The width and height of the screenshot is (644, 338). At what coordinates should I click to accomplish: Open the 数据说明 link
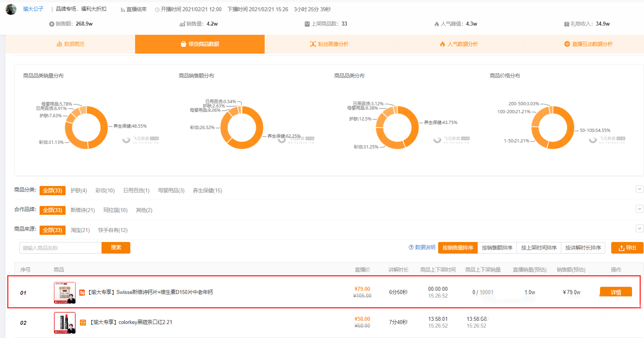[425, 247]
